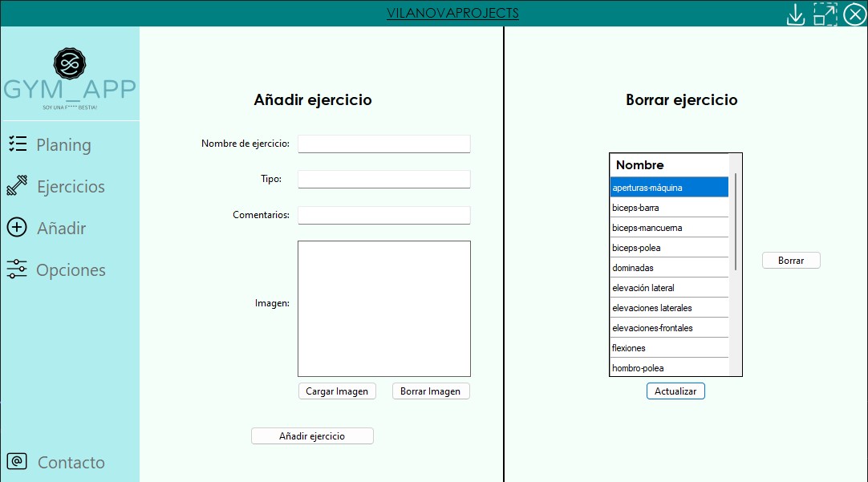The width and height of the screenshot is (868, 482).
Task: Select the dominadas exercise
Action: (669, 267)
